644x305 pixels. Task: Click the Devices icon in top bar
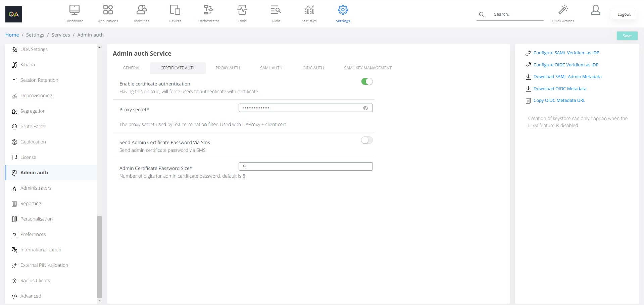(175, 10)
